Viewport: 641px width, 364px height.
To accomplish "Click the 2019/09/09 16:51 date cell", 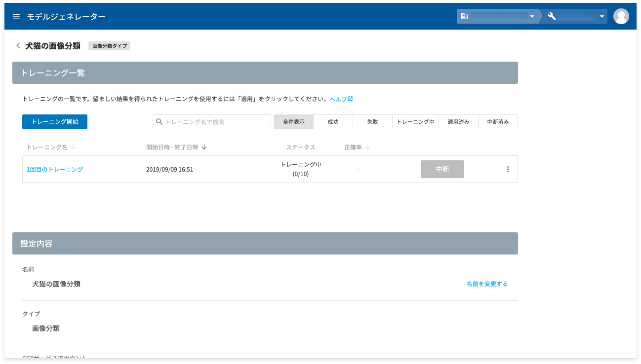I will 171,169.
